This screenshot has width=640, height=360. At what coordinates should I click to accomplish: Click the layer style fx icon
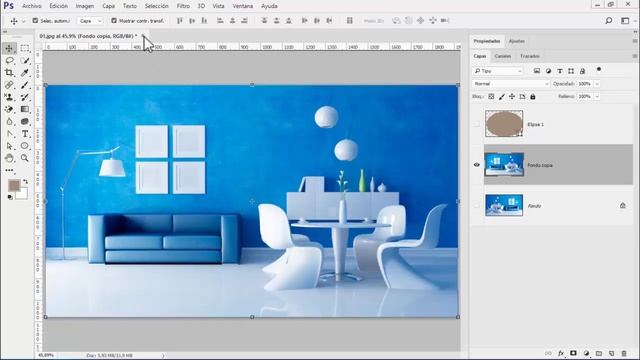click(561, 353)
